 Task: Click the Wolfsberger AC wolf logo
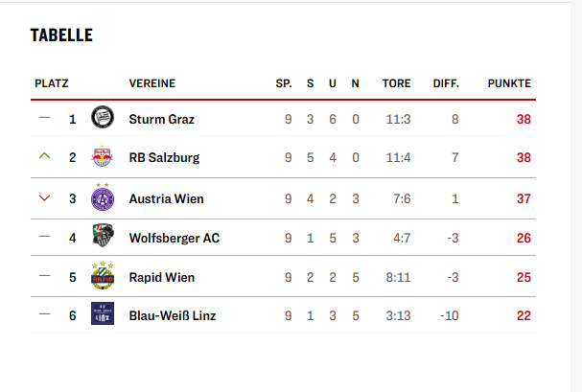pyautogui.click(x=103, y=236)
